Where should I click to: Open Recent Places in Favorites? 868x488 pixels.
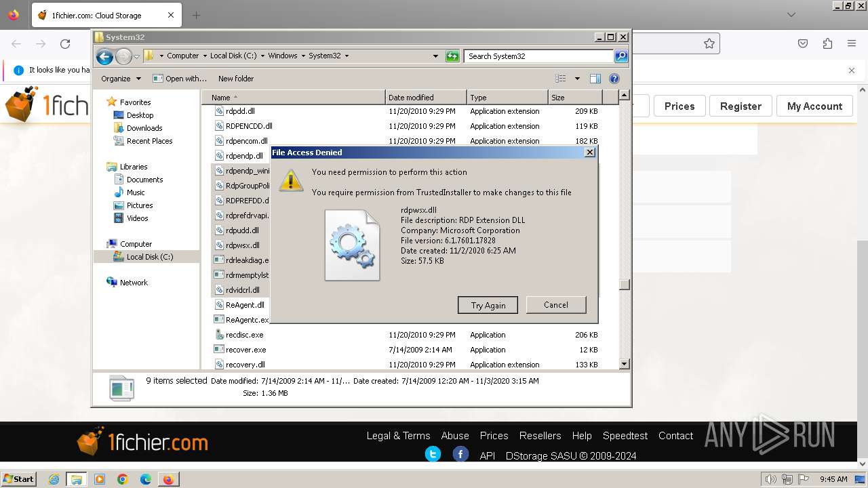point(149,141)
